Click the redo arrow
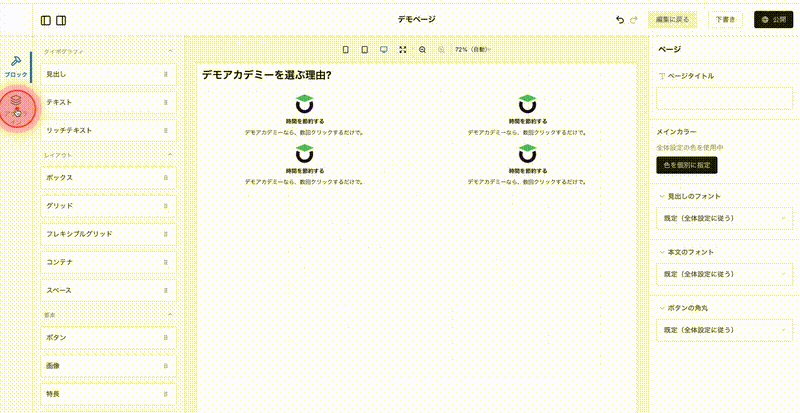The width and height of the screenshot is (800, 413). pos(634,20)
